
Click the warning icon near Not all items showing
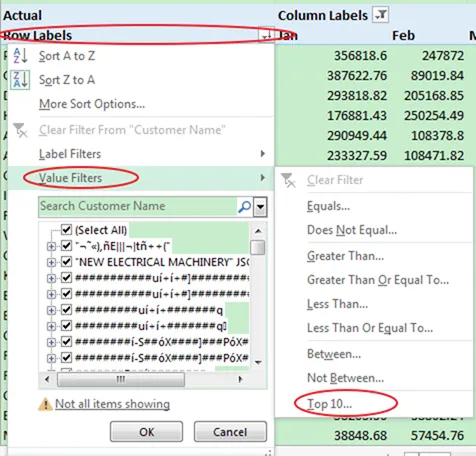coord(45,404)
